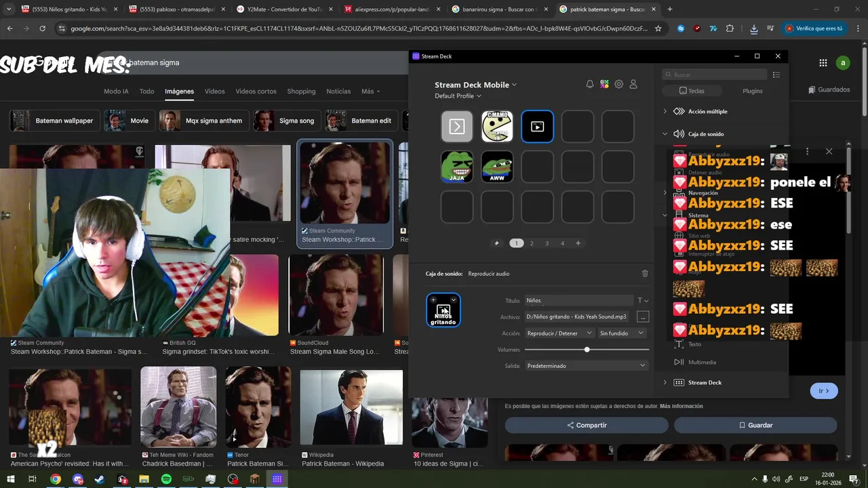Open the Stream Deck Marketplace colorful icon
The height and width of the screenshot is (488, 868).
point(604,84)
